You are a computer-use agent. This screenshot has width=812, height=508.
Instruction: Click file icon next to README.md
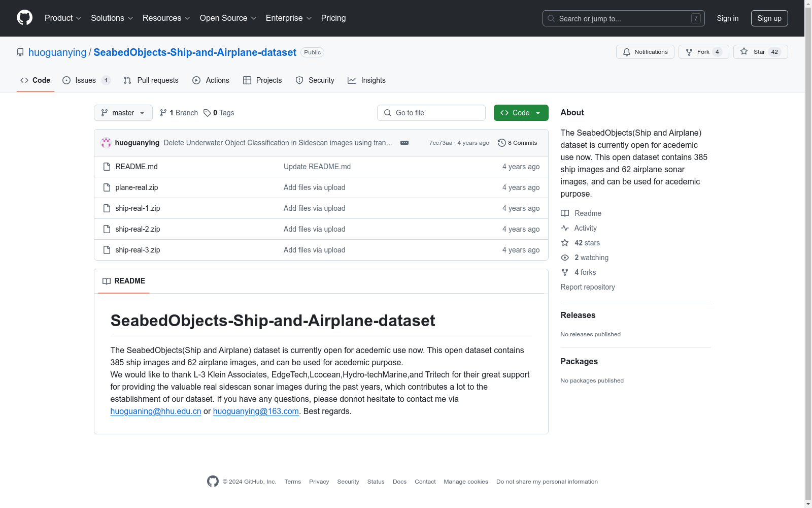[x=107, y=167]
